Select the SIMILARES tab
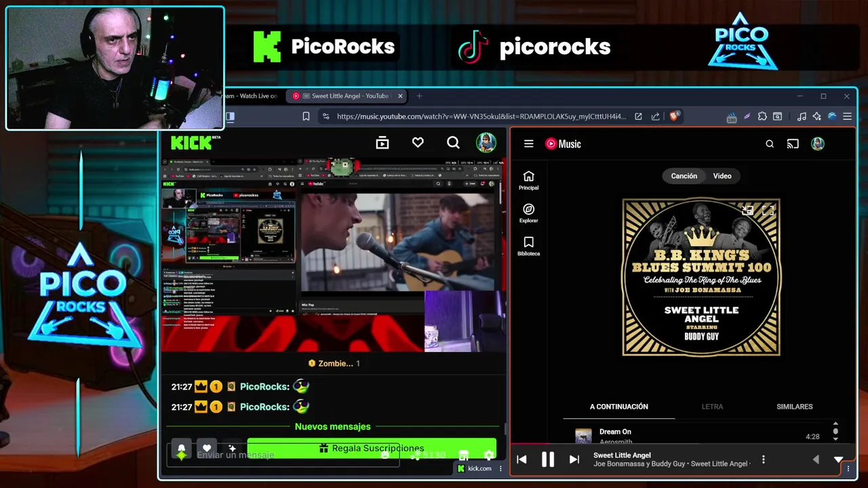Viewport: 868px width, 488px height. (794, 407)
